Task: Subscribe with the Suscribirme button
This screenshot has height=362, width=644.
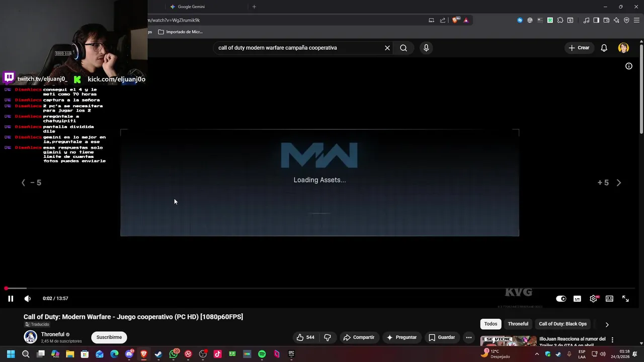Action: 109,337
